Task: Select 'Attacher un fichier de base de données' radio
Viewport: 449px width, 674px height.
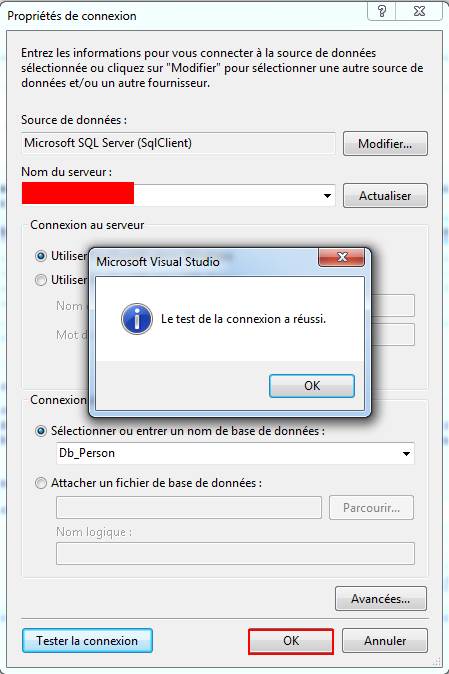Action: [41, 483]
